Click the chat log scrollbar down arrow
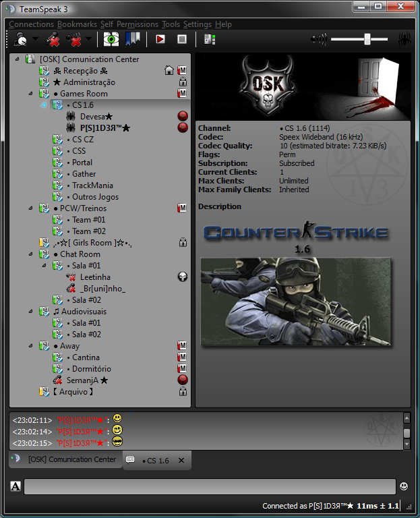The image size is (420, 518). (407, 444)
